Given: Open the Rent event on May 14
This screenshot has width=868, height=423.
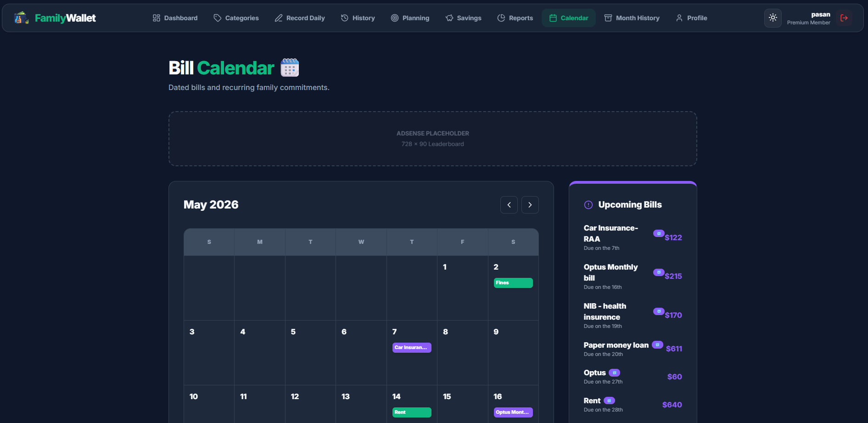Looking at the screenshot, I should click(x=412, y=412).
